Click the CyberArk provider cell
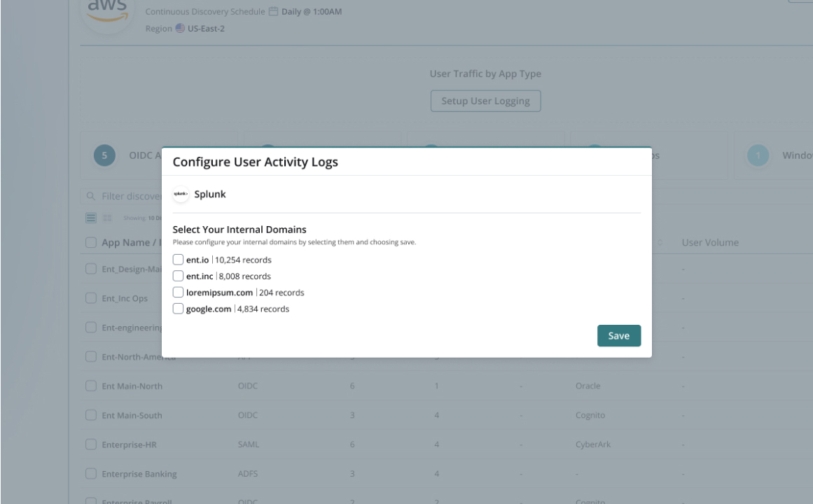The height and width of the screenshot is (504, 813). [593, 444]
